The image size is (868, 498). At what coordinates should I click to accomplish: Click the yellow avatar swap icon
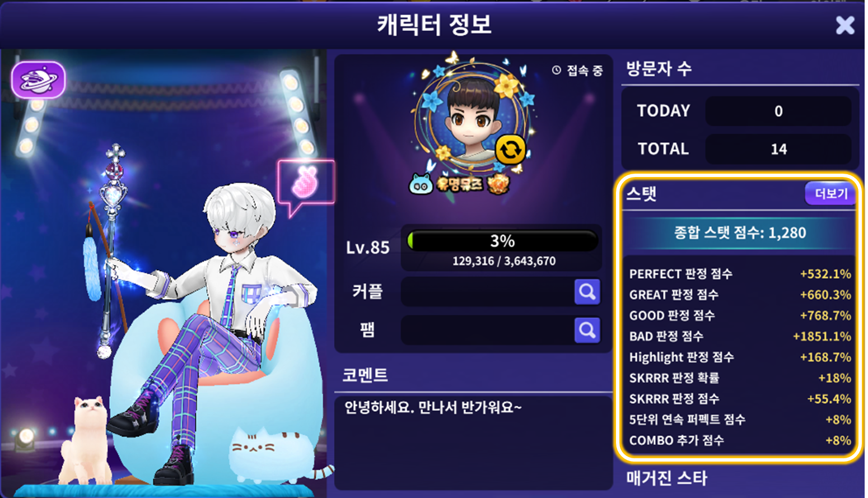(510, 150)
